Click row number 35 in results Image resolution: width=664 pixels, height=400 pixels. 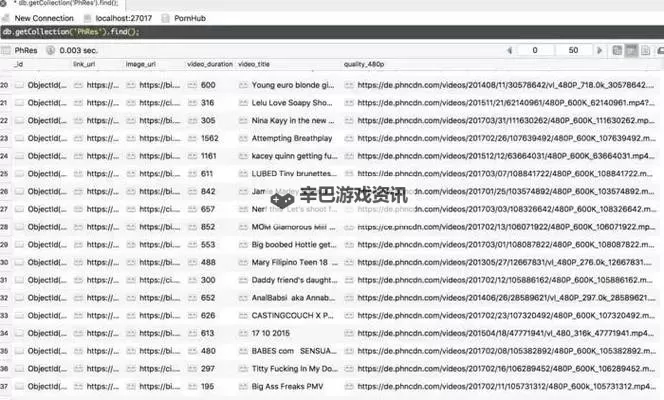[4, 351]
